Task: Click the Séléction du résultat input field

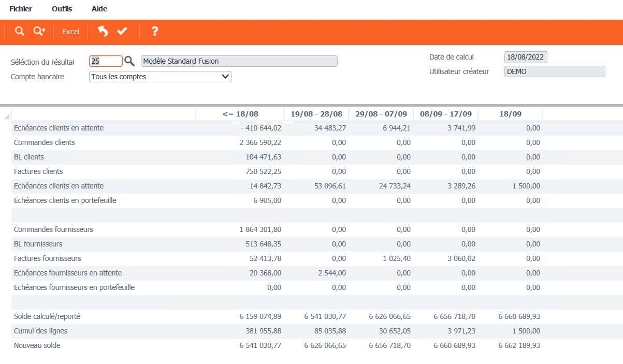Action: 106,61
